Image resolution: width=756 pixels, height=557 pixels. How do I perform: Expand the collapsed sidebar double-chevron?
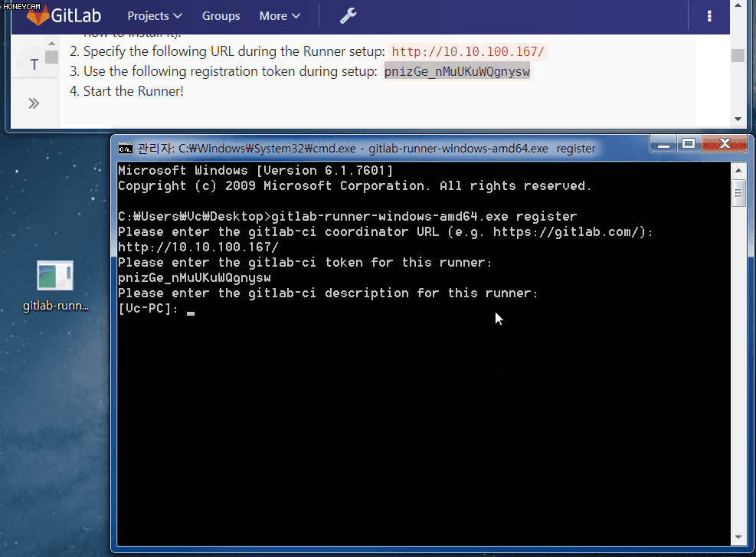tap(33, 103)
